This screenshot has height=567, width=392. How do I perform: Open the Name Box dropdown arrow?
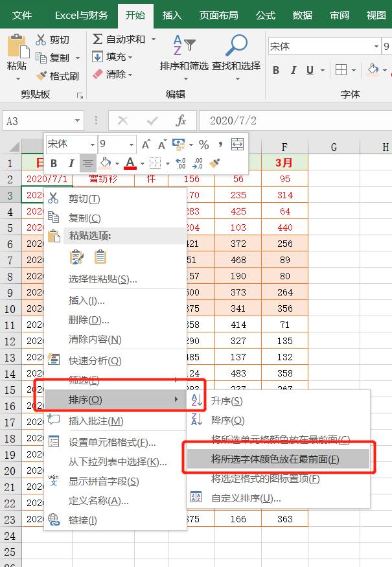77,121
